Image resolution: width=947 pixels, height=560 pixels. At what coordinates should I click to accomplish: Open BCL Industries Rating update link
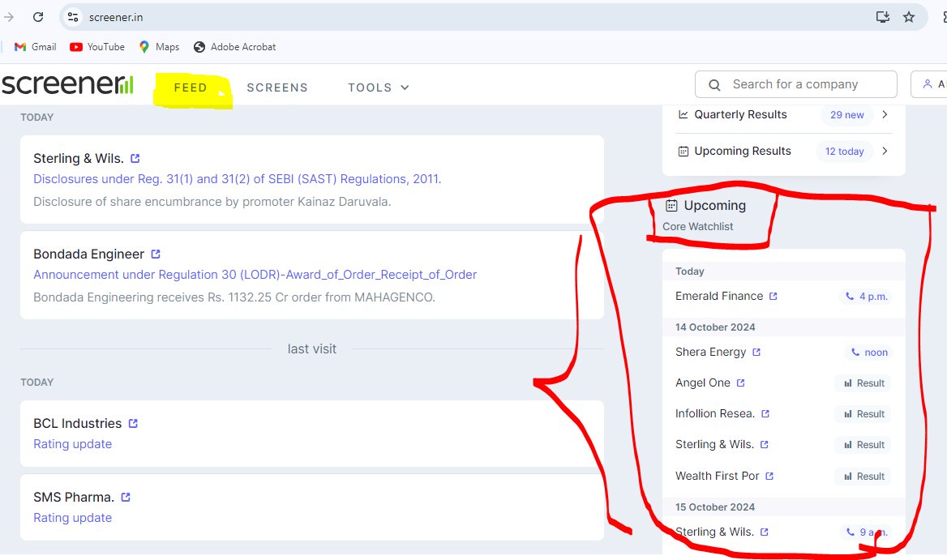tap(72, 444)
